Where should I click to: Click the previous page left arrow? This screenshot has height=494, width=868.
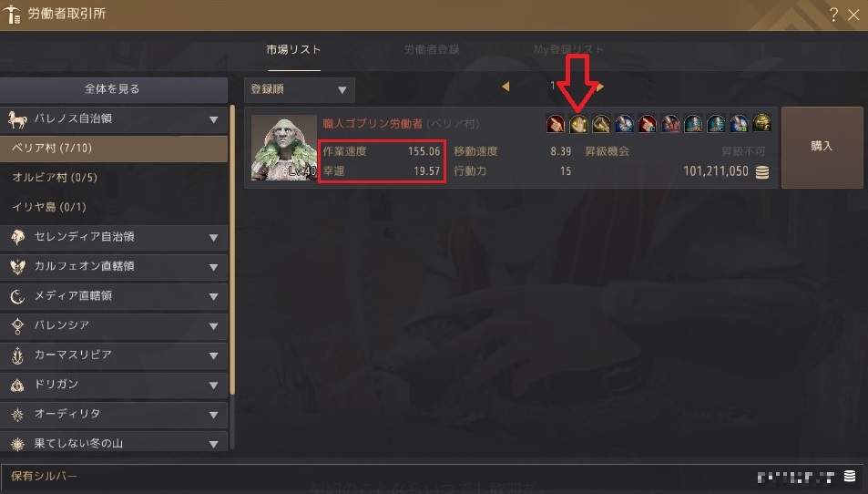(x=505, y=87)
